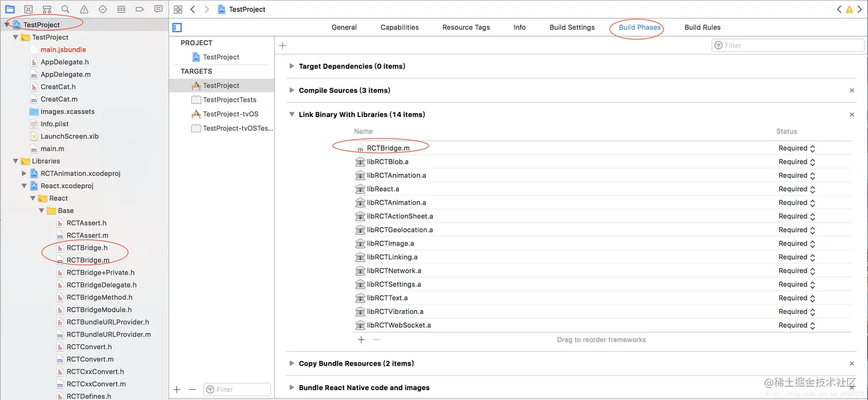This screenshot has height=400, width=868.
Task: Open the related items grid icon
Action: point(178,9)
